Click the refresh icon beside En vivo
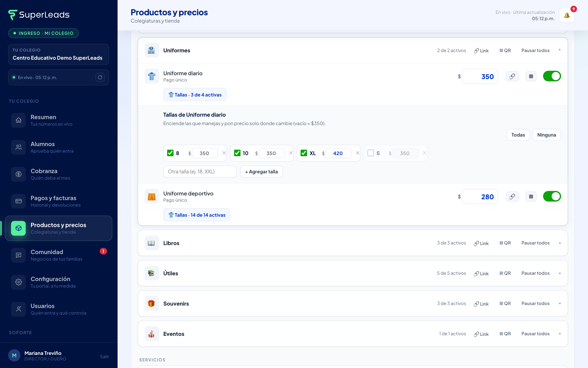 [100, 77]
